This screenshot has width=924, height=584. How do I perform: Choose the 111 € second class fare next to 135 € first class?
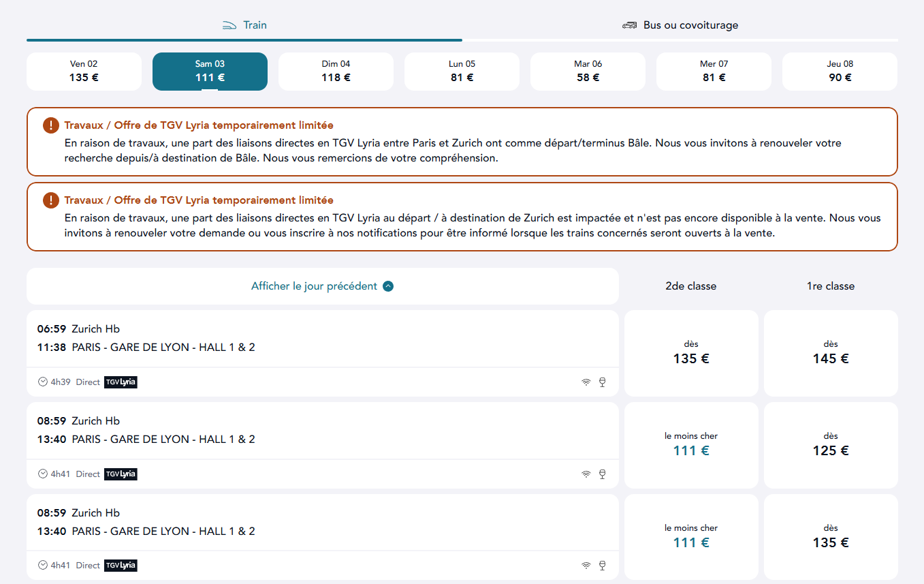point(691,537)
